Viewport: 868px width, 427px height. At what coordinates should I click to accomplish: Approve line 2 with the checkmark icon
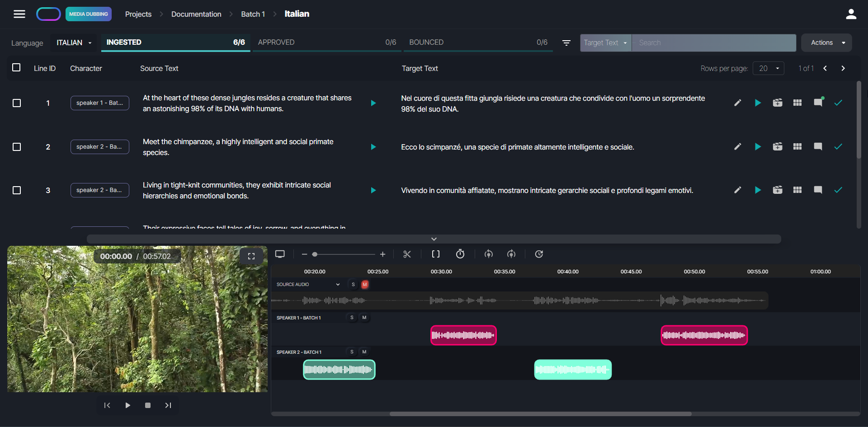tap(838, 147)
